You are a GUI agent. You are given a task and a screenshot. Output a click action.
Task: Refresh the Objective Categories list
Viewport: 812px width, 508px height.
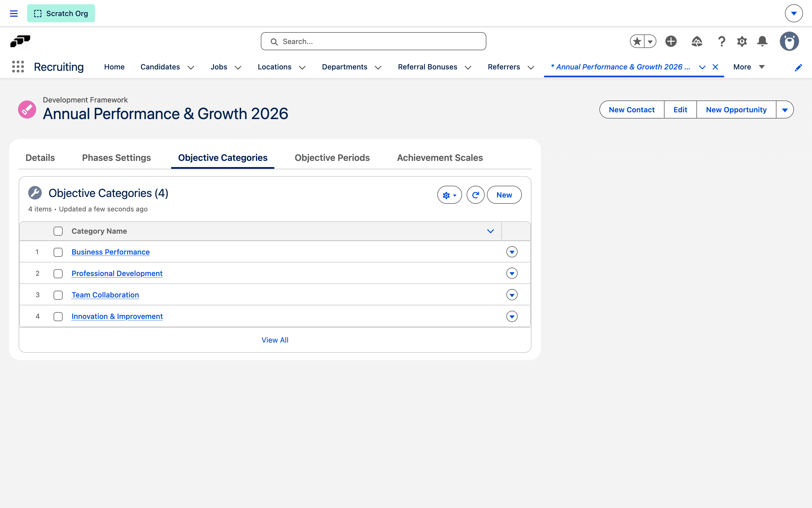[x=475, y=195]
